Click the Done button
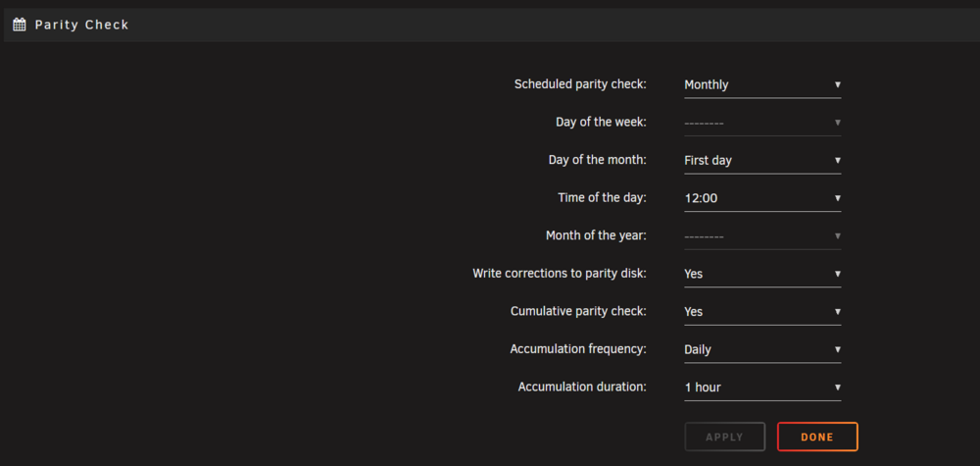 pos(817,437)
